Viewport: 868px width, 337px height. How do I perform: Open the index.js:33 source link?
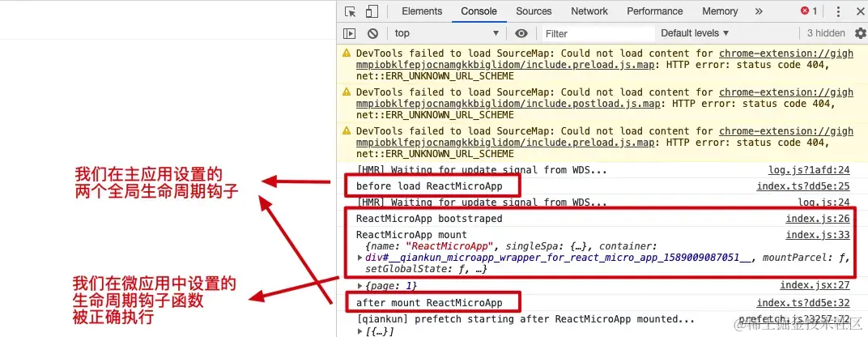click(818, 235)
